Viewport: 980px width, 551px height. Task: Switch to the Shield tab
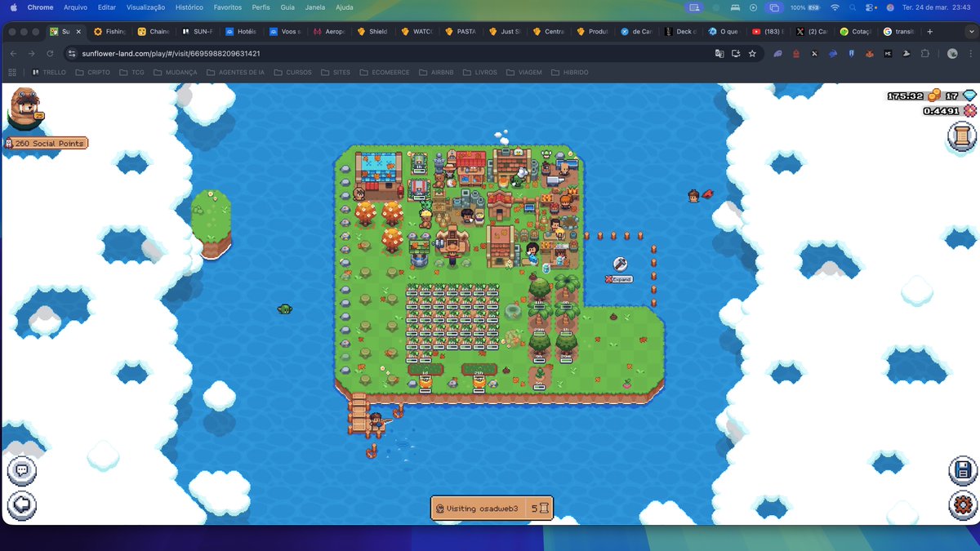click(373, 31)
